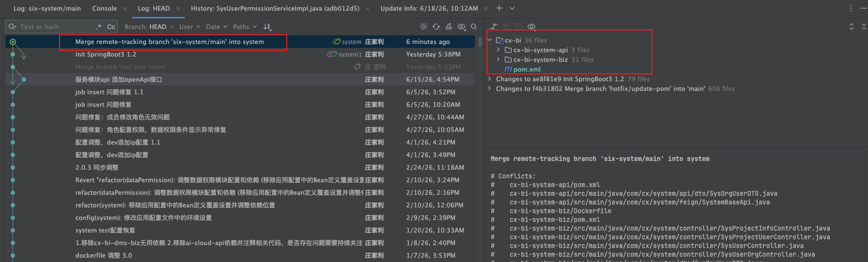
Task: Click the History Up to Here clock icon
Action: point(519,27)
